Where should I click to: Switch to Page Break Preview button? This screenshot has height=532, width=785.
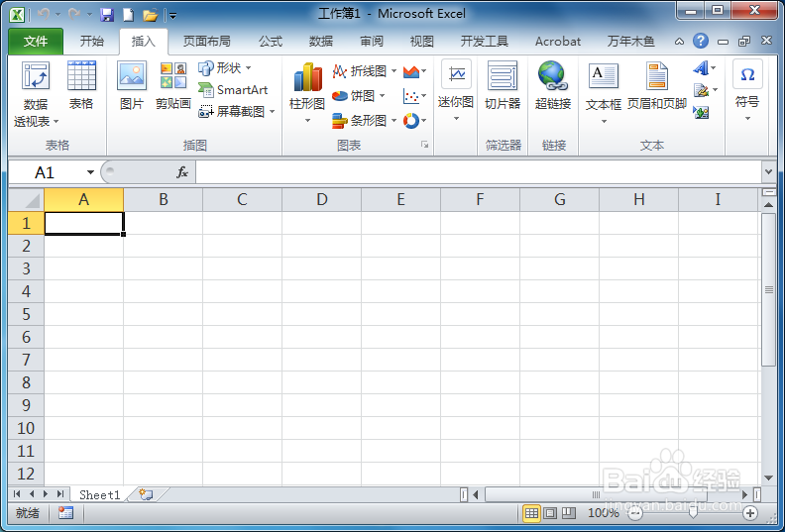click(x=568, y=512)
